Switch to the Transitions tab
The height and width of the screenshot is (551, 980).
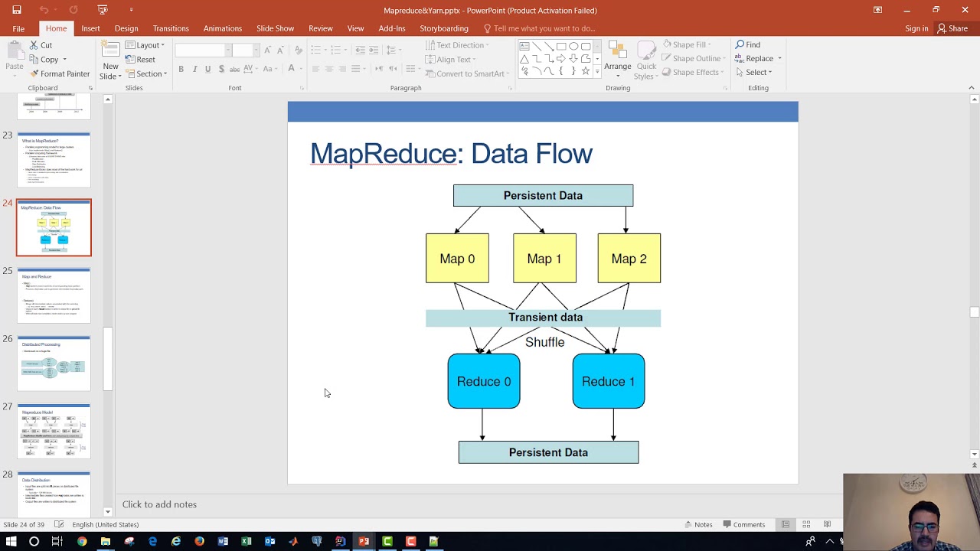pyautogui.click(x=171, y=28)
